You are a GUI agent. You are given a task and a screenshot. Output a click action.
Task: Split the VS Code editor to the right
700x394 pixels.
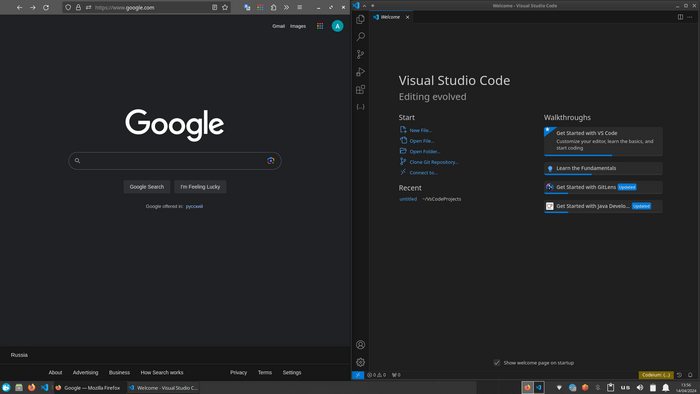[x=680, y=17]
